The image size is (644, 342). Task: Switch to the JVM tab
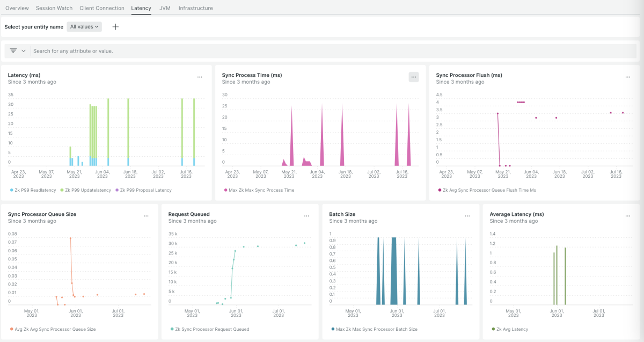pos(165,8)
